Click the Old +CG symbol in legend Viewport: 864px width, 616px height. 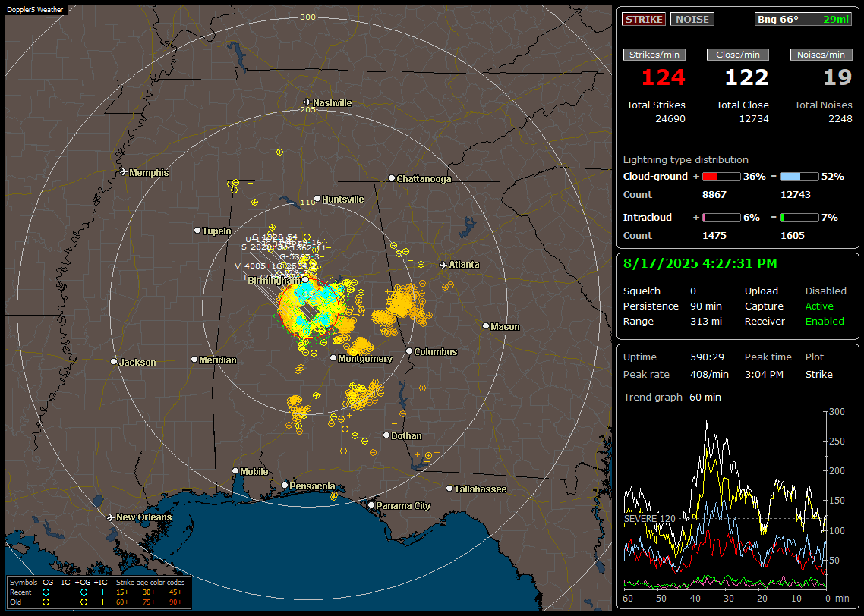pos(84,602)
